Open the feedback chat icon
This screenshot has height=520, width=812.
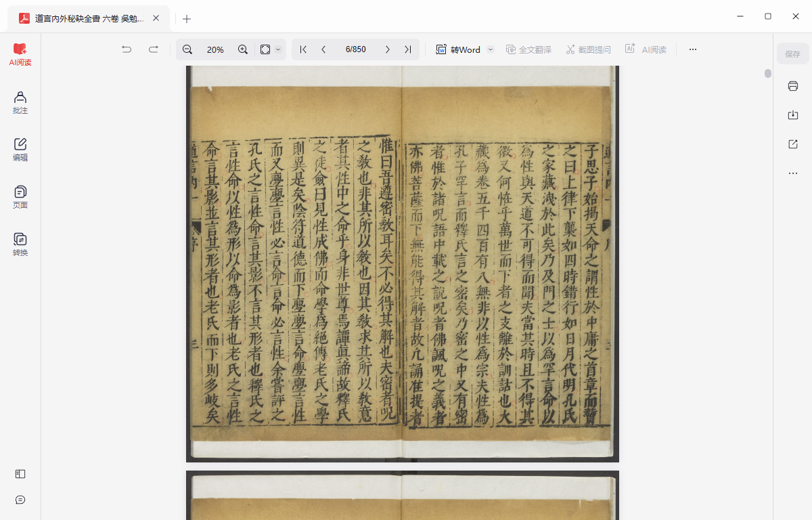[x=20, y=500]
